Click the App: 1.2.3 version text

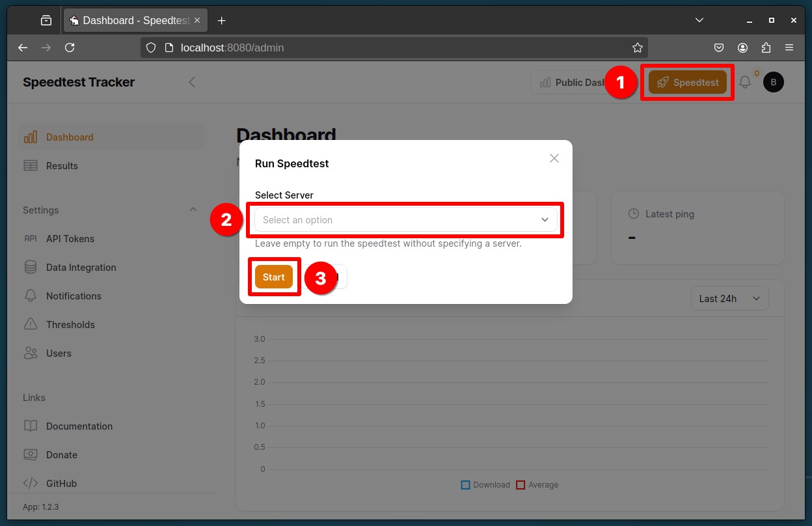(41, 506)
